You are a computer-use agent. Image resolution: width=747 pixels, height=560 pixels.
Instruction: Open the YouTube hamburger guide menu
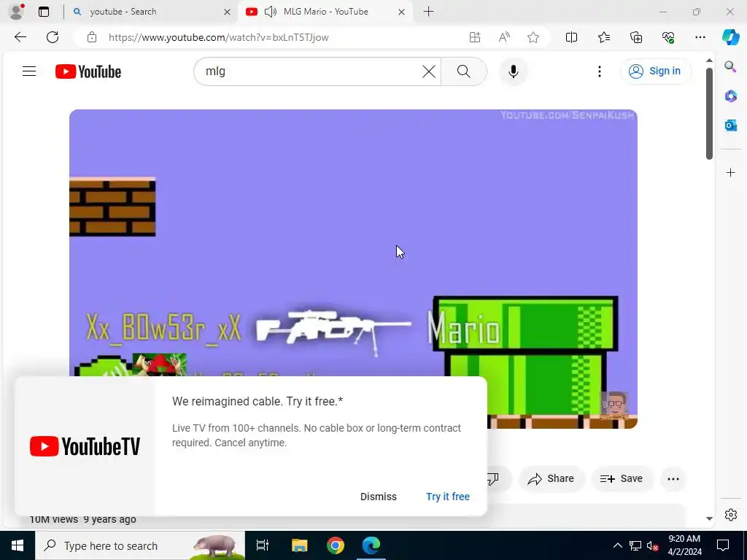(29, 71)
